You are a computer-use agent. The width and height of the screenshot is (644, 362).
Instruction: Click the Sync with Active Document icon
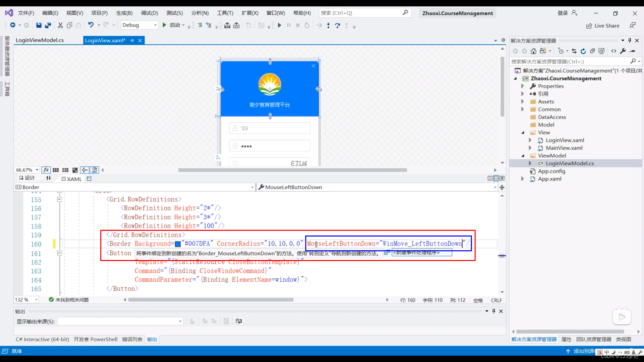pyautogui.click(x=574, y=51)
